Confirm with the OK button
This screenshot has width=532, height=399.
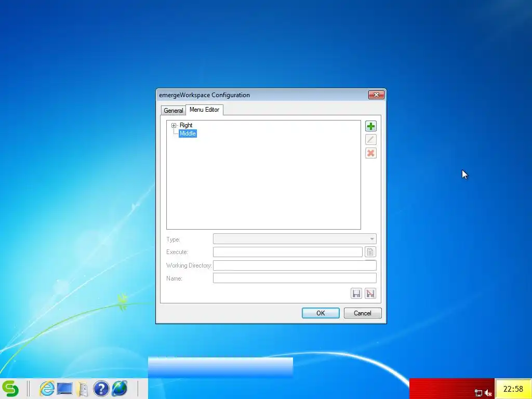(321, 313)
